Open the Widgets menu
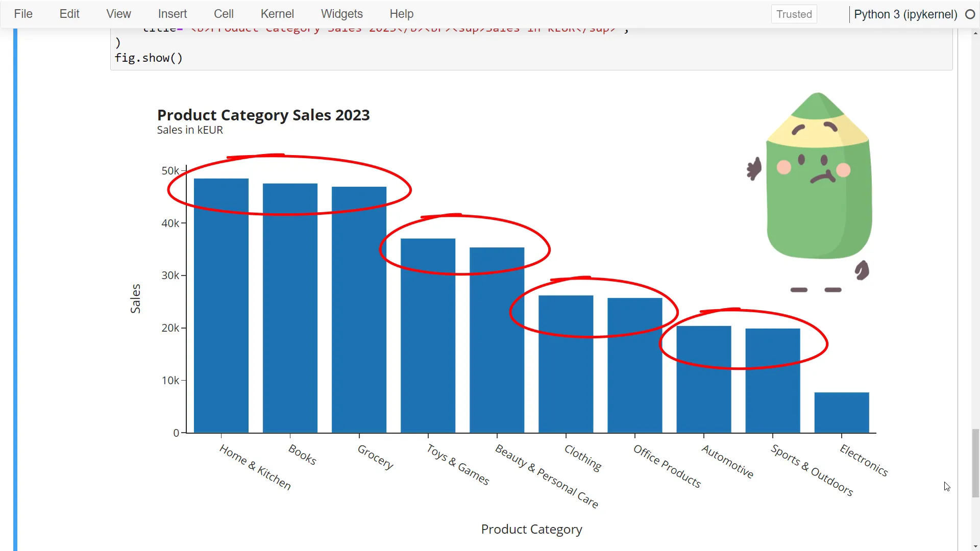Viewport: 980px width, 551px height. [x=341, y=14]
